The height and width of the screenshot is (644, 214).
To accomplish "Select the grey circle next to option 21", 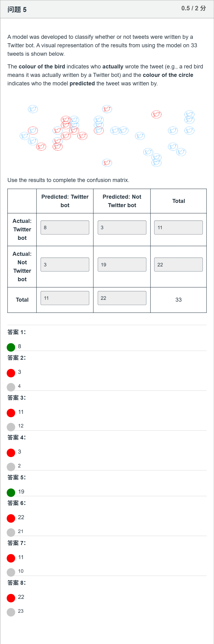I will pyautogui.click(x=11, y=532).
